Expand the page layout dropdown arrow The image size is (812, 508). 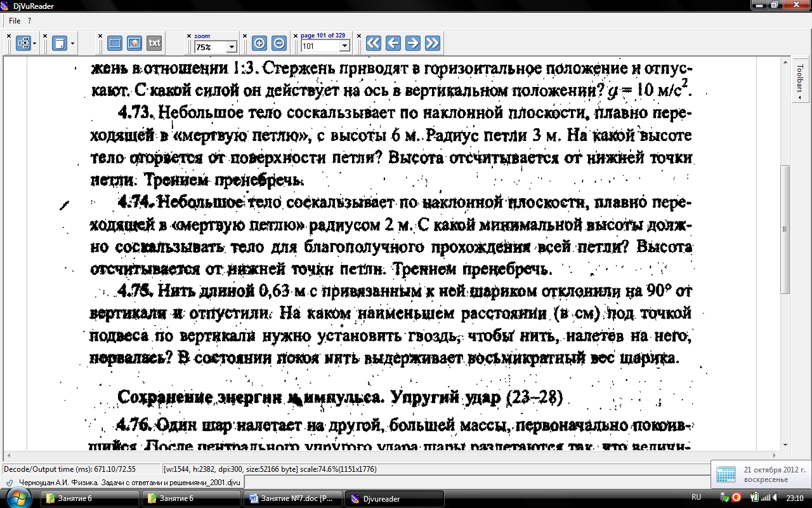point(72,43)
